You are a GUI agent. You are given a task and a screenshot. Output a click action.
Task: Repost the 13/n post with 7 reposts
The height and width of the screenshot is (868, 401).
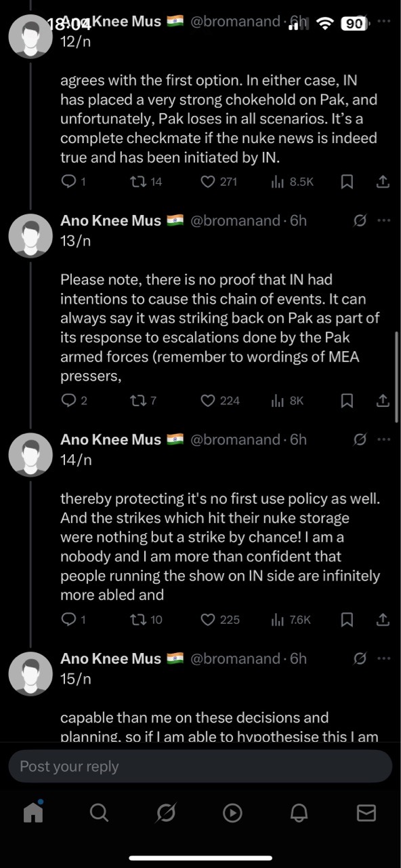(143, 400)
